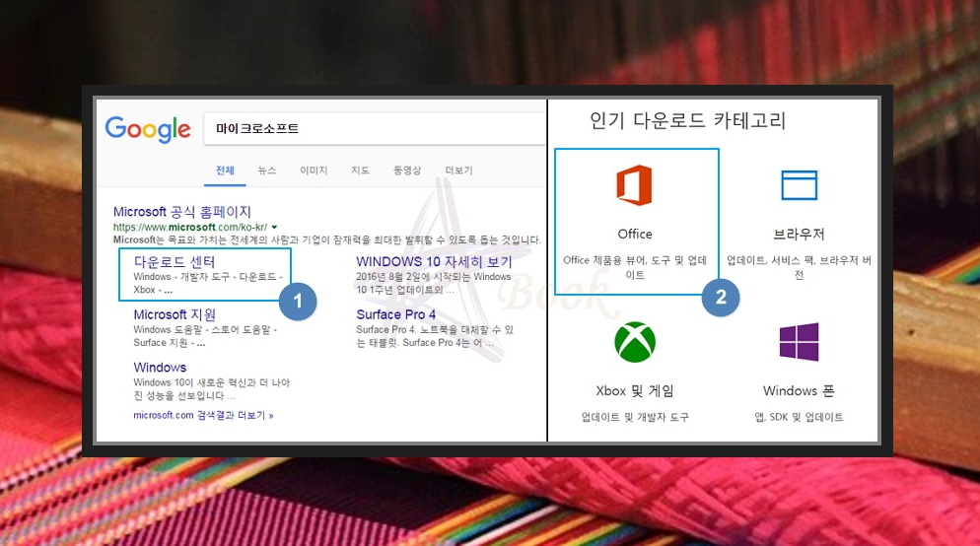Switch to the 뉴스 tab

tap(267, 171)
